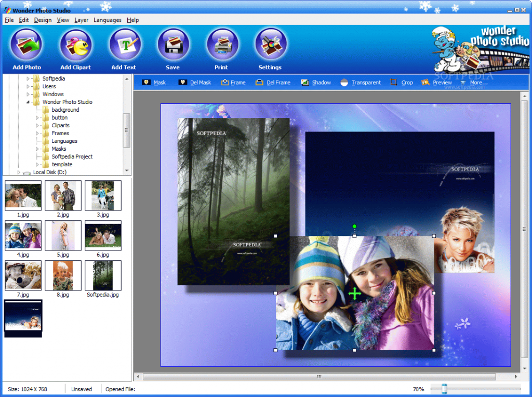Click the bottom-right resize handle

tap(434, 350)
